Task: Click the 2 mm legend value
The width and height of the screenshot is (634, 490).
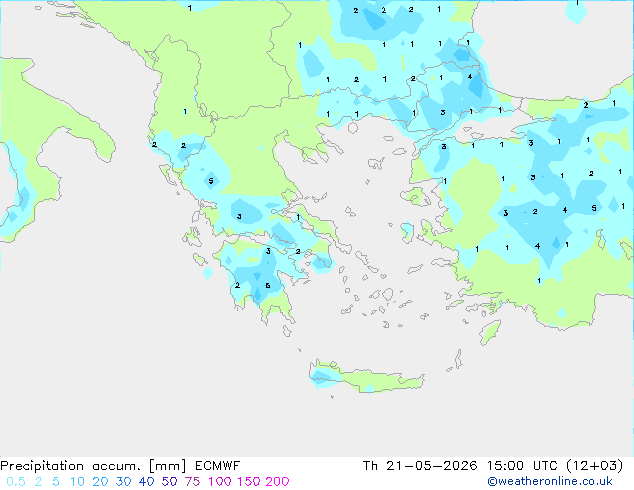Action: [x=38, y=482]
